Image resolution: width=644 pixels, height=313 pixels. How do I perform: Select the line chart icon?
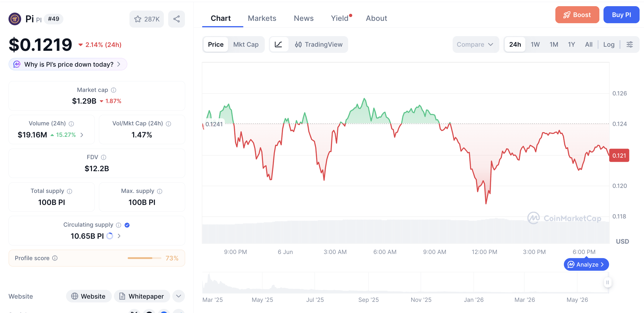pyautogui.click(x=279, y=44)
